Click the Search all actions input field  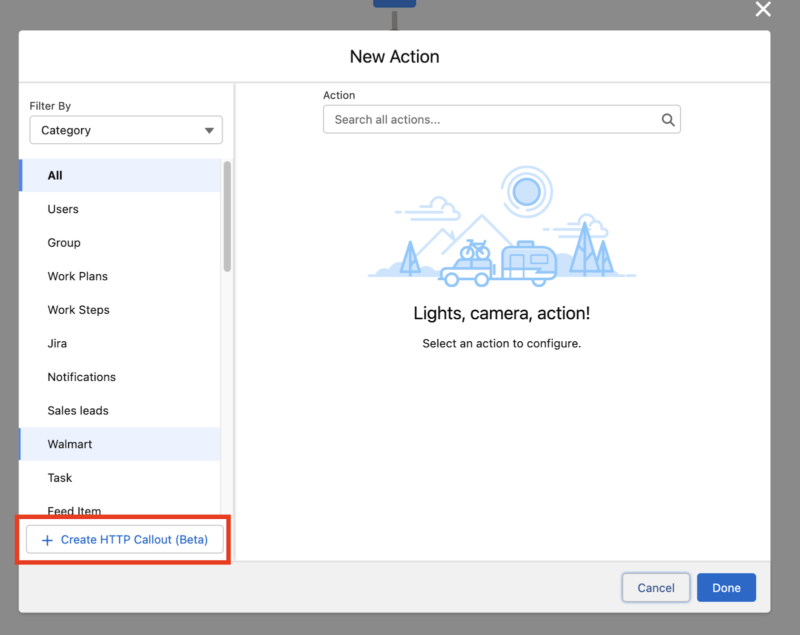[490, 119]
